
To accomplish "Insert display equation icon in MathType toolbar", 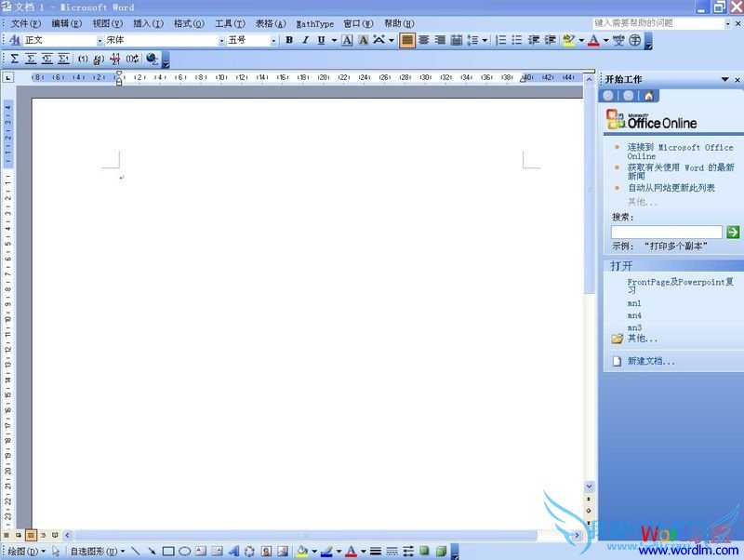I will coord(31,59).
